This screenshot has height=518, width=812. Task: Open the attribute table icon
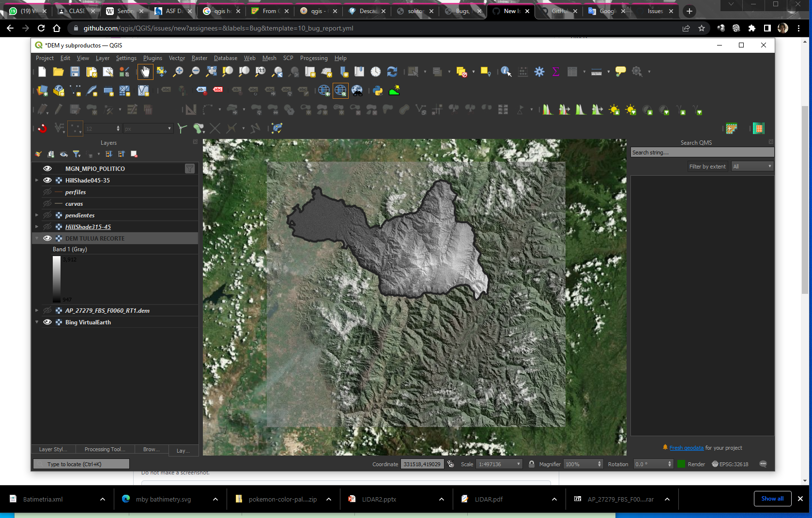tap(572, 71)
